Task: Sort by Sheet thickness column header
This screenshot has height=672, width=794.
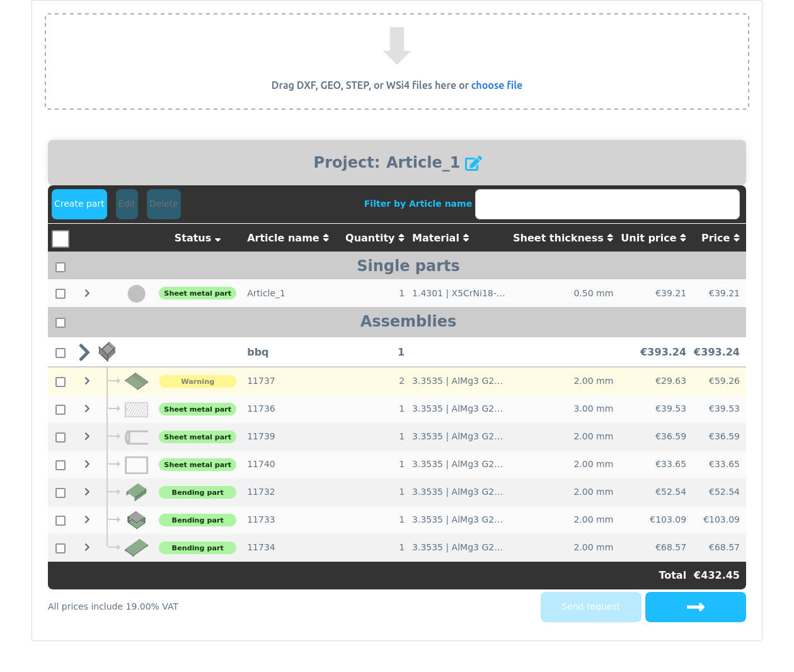Action: (x=563, y=238)
